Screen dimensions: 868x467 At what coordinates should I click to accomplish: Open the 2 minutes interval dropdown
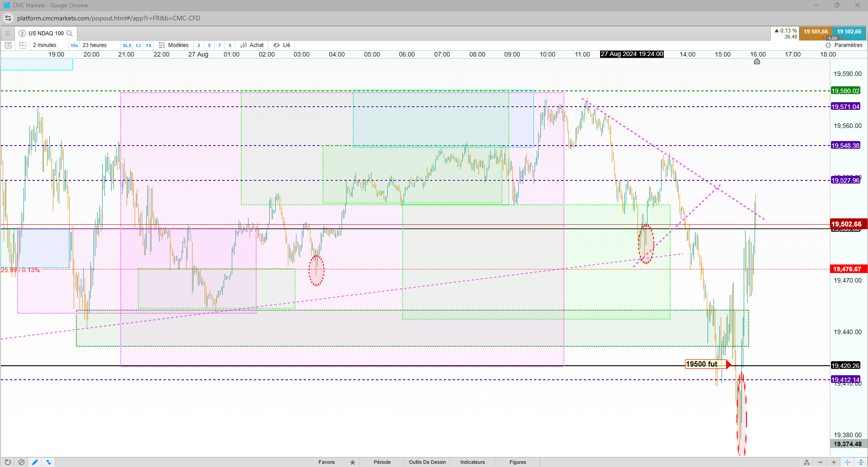coord(45,45)
